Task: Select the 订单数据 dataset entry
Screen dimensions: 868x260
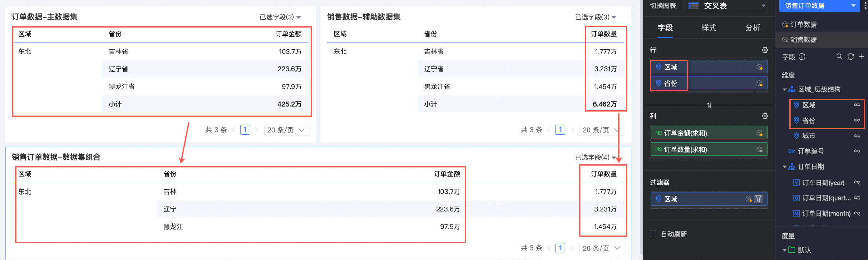Action: [x=803, y=25]
